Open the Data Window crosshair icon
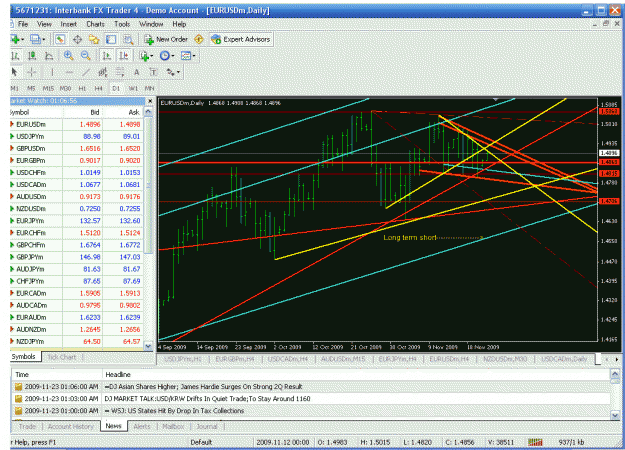 [x=77, y=39]
